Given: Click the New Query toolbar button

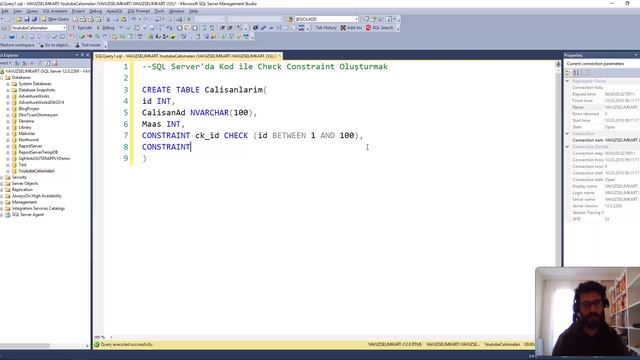Looking at the screenshot, I should click(x=56, y=19).
